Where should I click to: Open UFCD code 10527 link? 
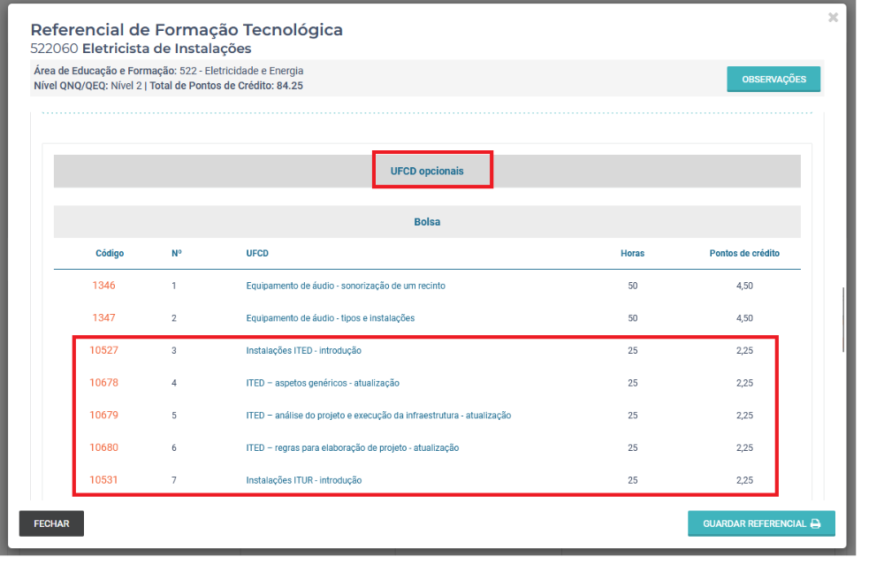tap(103, 350)
